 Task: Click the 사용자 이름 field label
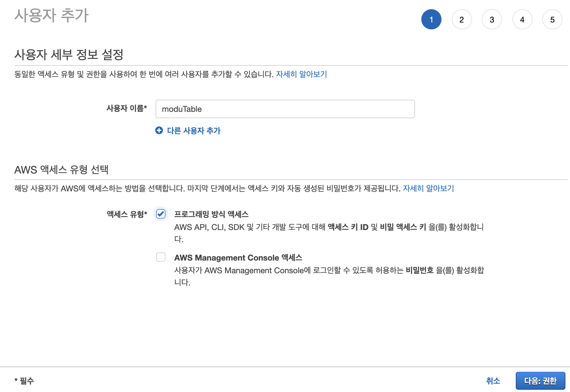[127, 108]
